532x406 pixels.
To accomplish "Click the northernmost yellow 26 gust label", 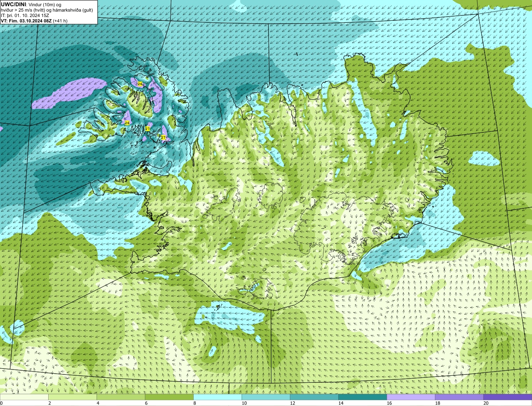I will [x=140, y=84].
